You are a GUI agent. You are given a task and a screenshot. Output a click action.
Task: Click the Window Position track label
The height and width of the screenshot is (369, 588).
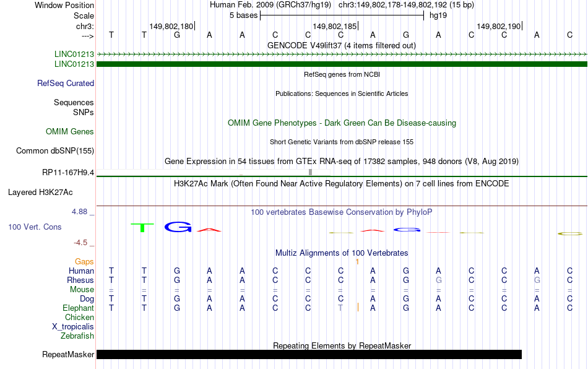point(64,5)
